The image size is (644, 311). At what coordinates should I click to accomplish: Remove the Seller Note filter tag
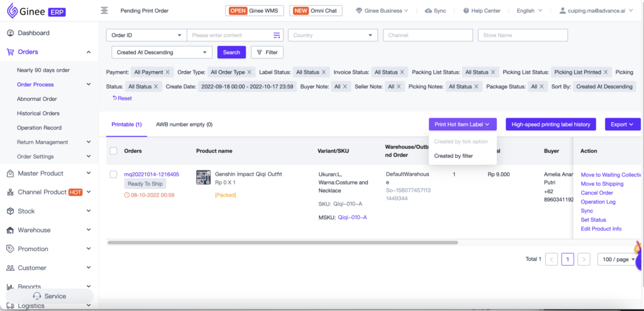click(x=399, y=87)
